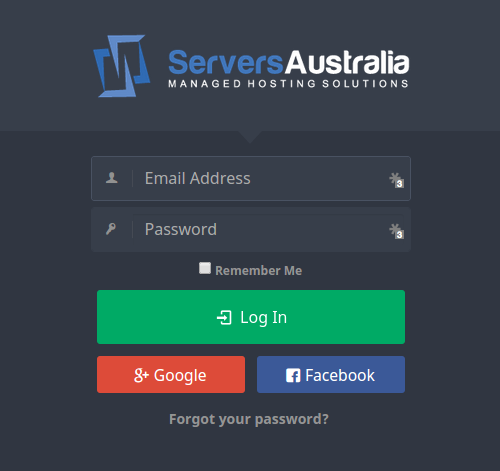The image size is (500, 471).
Task: Click the blue Servers Australia logo emblem
Action: 122,66
